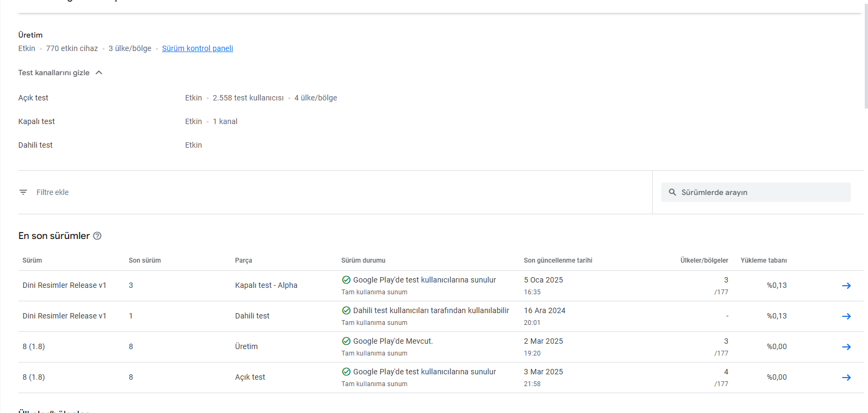Viewport: 868px width, 413px height.
Task: Click 'Dahili test kullanıcıları tarafından kullanılabilir' status
Action: click(431, 310)
